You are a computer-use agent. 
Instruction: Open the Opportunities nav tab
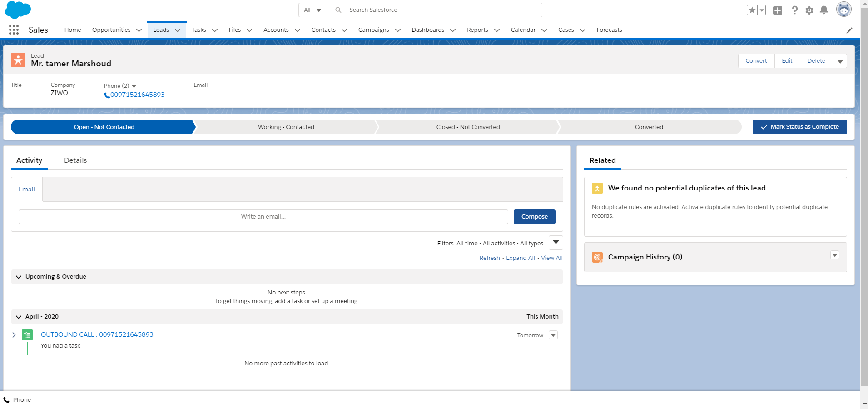[x=111, y=30]
